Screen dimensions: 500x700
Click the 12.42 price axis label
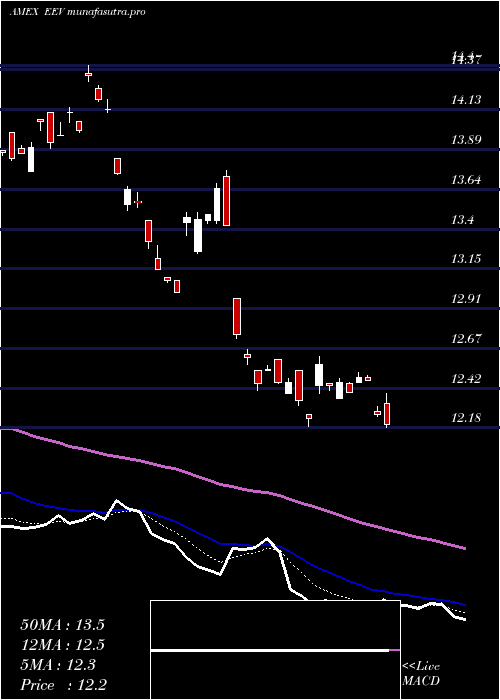click(x=467, y=379)
